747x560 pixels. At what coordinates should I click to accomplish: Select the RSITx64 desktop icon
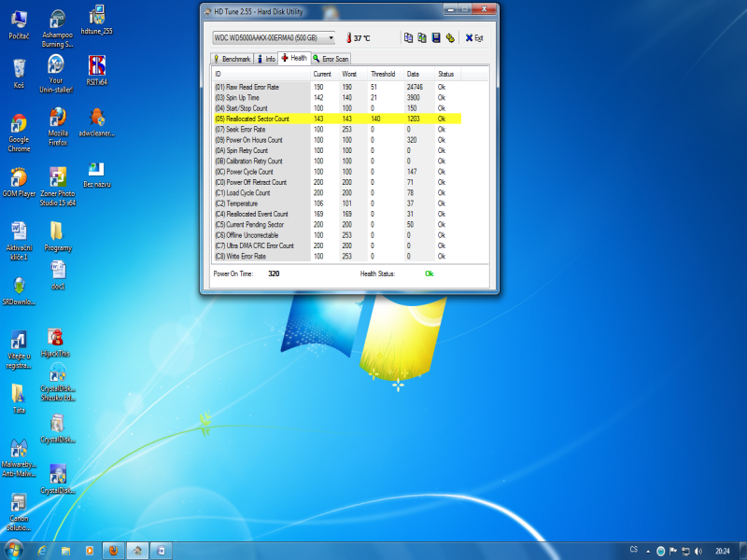97,71
